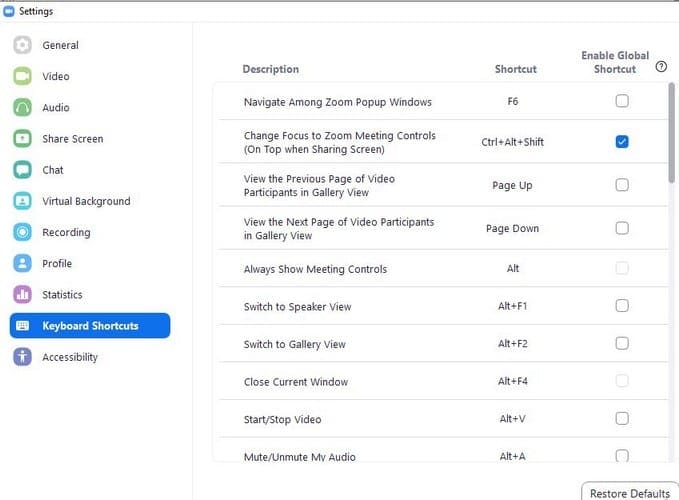Click 'Start/Stop Video' description
The height and width of the screenshot is (500, 679).
point(282,419)
